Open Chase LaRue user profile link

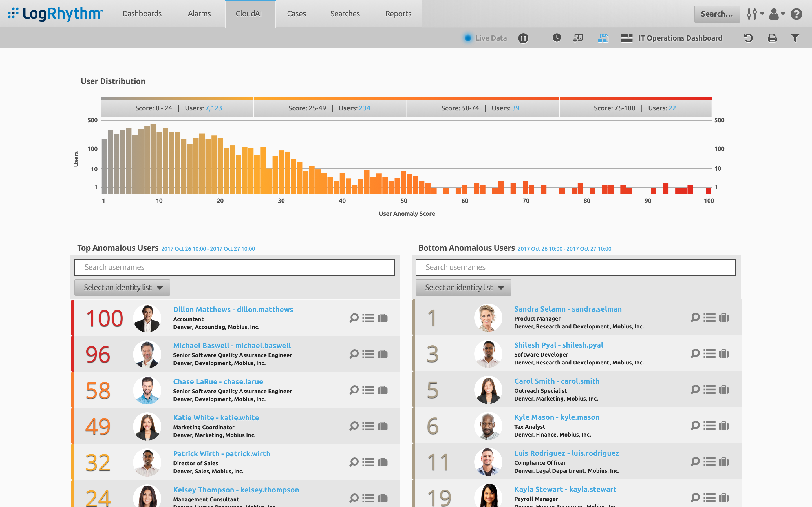click(218, 382)
